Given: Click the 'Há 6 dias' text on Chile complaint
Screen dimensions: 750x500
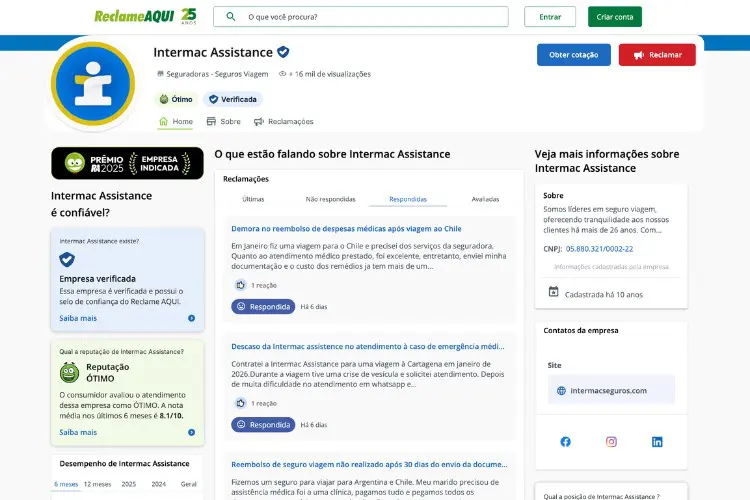Looking at the screenshot, I should click(314, 307).
